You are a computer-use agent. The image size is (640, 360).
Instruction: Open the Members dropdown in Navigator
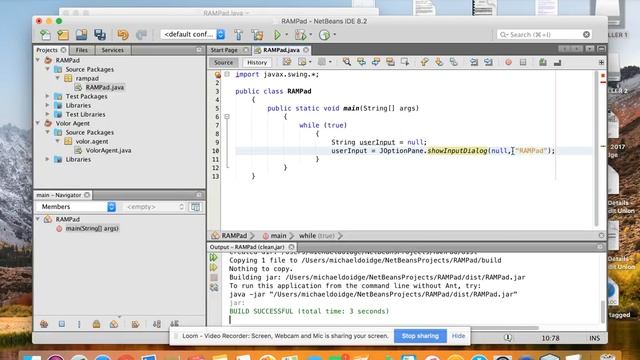pos(76,207)
